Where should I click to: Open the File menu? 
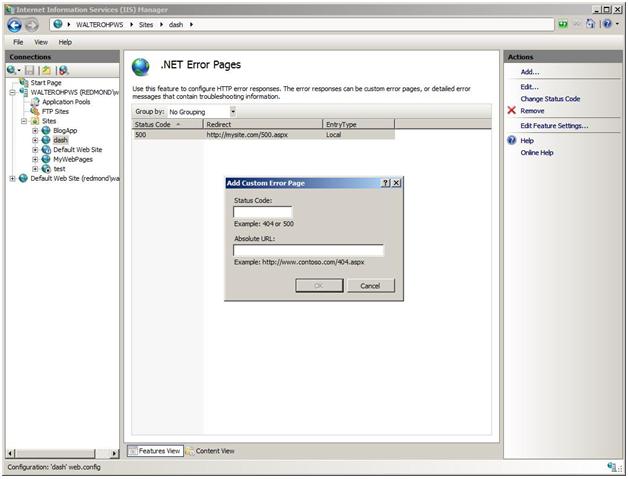point(18,42)
